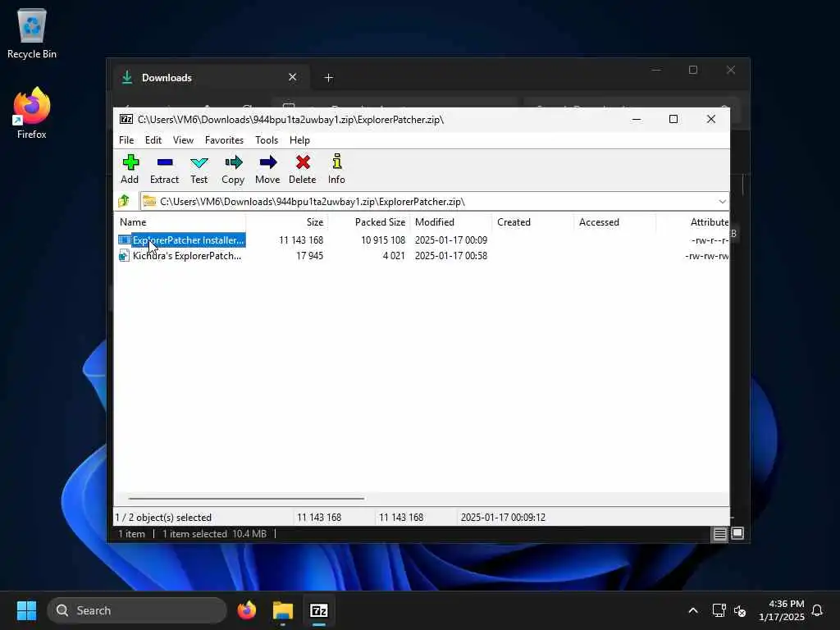Close the Downloads tab in File Explorer
Viewport: 840px width, 630px height.
[x=293, y=77]
